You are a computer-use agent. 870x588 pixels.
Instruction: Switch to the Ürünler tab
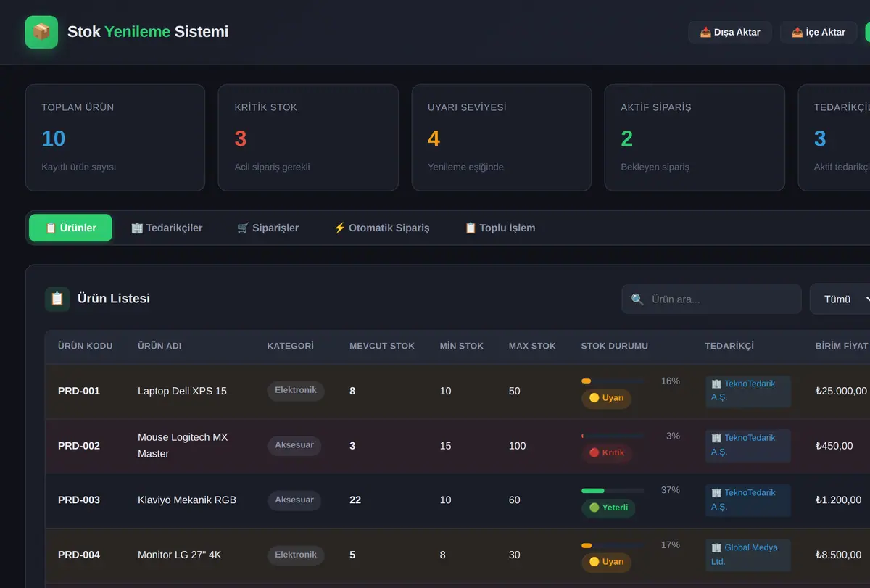point(70,228)
